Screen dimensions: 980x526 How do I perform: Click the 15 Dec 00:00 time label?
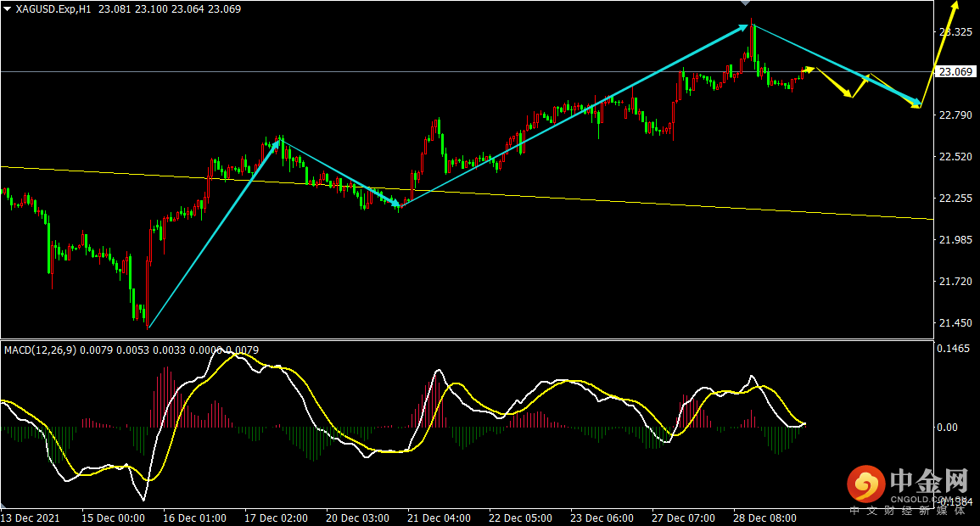(113, 518)
